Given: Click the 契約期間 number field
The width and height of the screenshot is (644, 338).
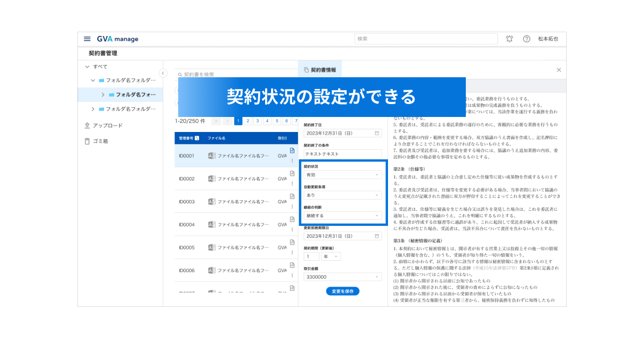Looking at the screenshot, I should 311,256.
